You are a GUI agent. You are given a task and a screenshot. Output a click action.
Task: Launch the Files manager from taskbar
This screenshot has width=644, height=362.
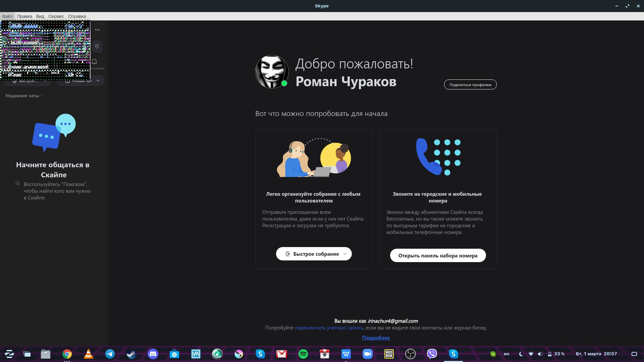point(46,354)
